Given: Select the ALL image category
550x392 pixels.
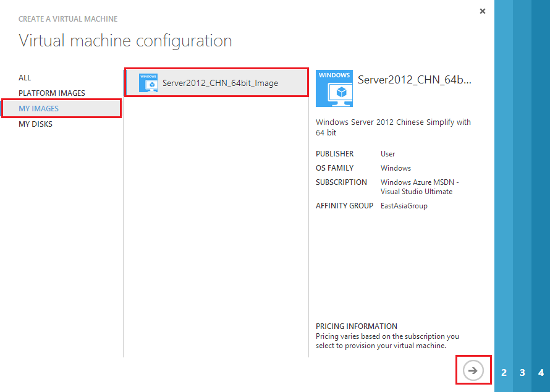Looking at the screenshot, I should click(x=25, y=77).
